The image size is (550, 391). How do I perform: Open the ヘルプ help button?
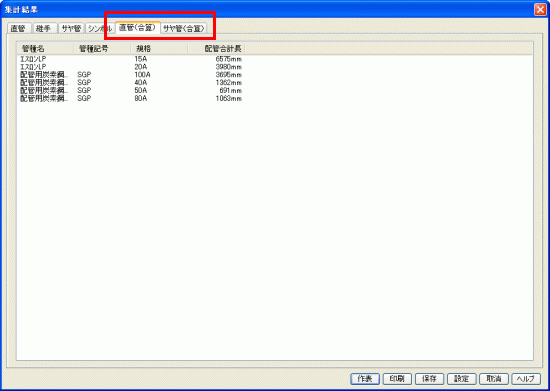point(526,378)
